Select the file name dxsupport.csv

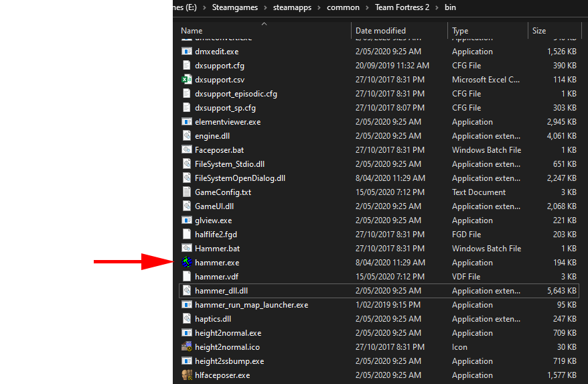point(220,80)
